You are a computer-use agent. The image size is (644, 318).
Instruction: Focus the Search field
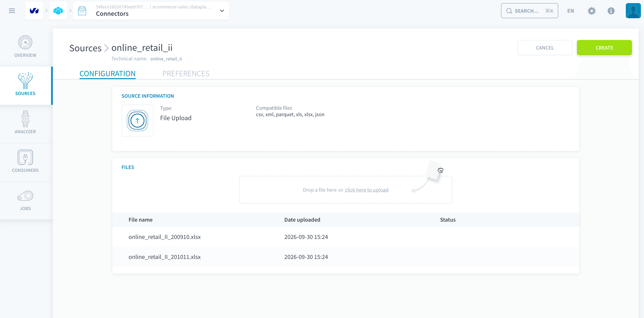(x=529, y=11)
